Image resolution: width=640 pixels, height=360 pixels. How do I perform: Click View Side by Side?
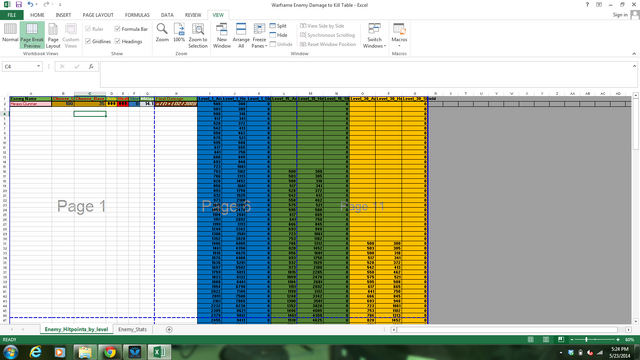(322, 26)
